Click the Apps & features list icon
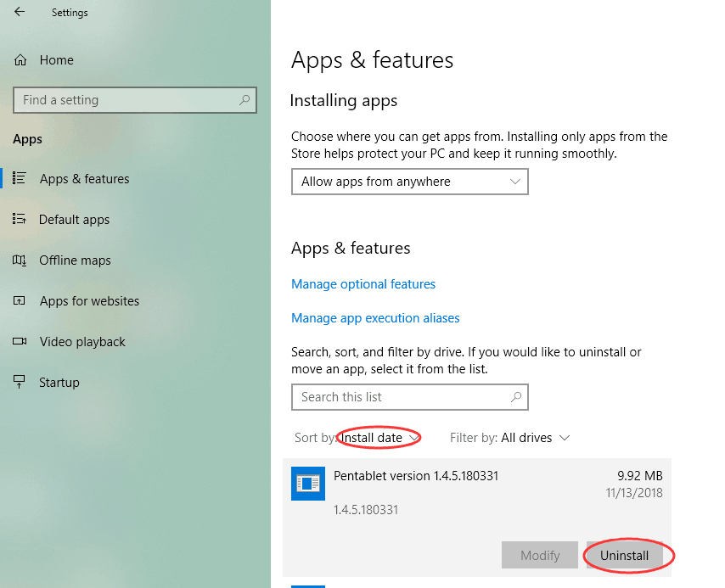The height and width of the screenshot is (588, 725). point(19,178)
